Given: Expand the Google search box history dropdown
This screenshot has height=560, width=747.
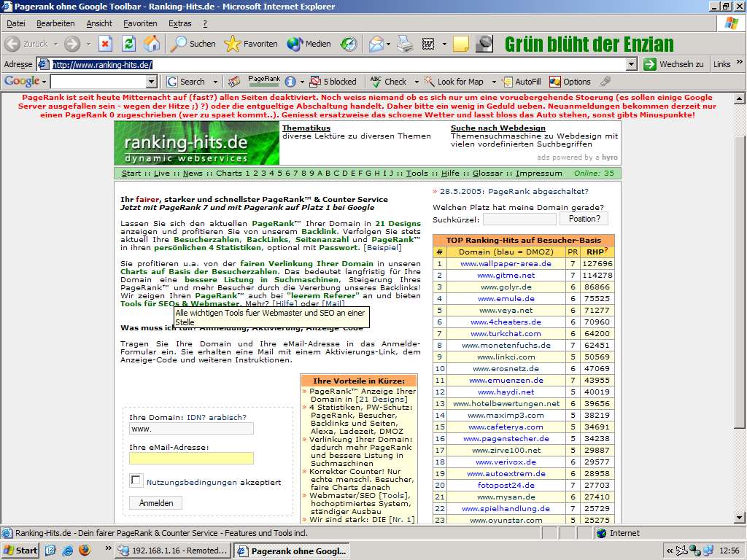Looking at the screenshot, I should 152,82.
